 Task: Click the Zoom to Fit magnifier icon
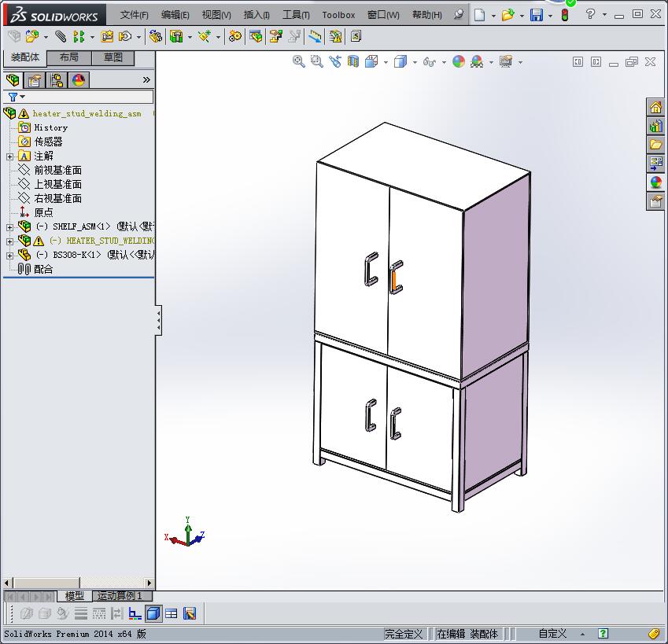[x=299, y=61]
